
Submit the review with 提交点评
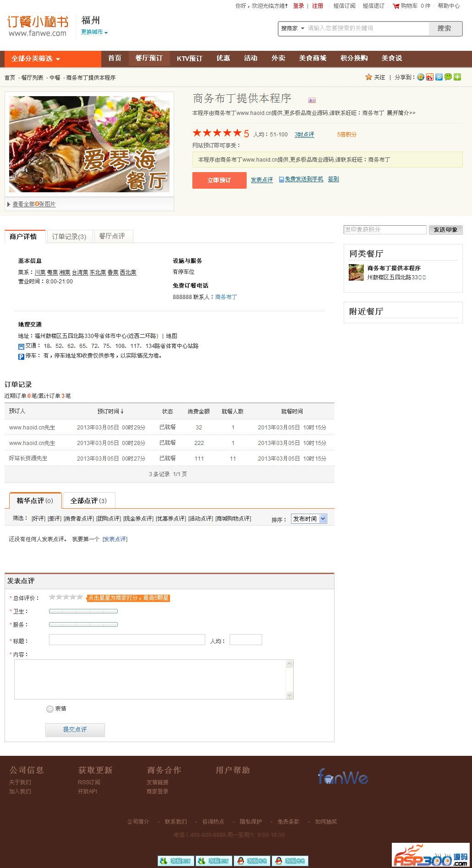[75, 730]
